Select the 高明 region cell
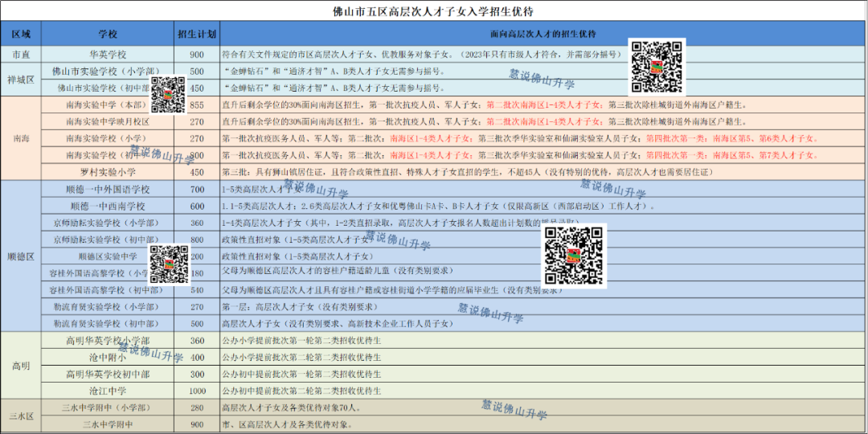 (x=21, y=366)
